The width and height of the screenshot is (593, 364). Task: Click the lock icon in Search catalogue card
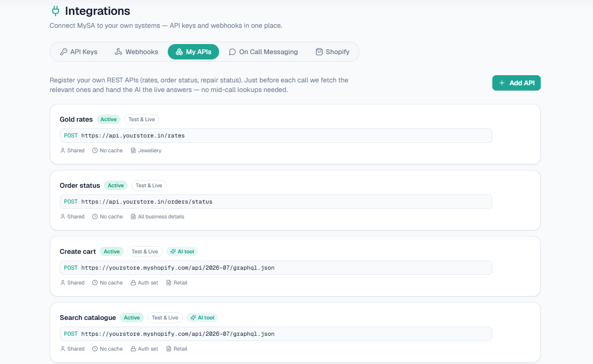133,349
